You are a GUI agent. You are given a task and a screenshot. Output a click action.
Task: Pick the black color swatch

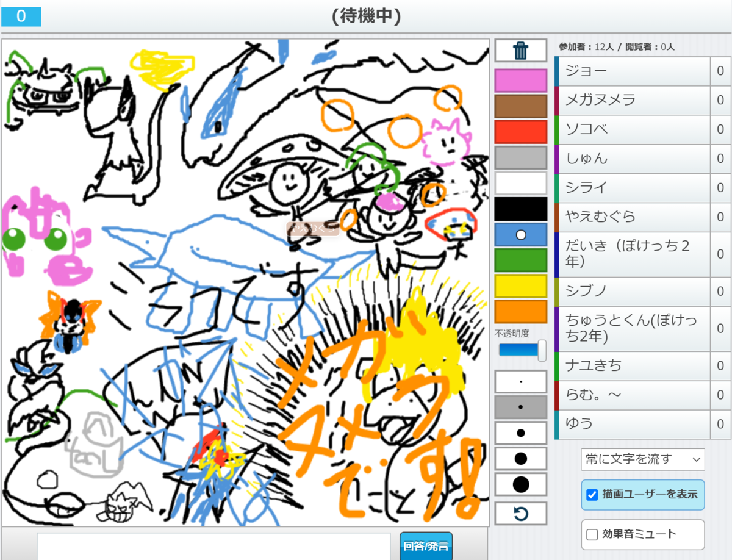click(520, 209)
